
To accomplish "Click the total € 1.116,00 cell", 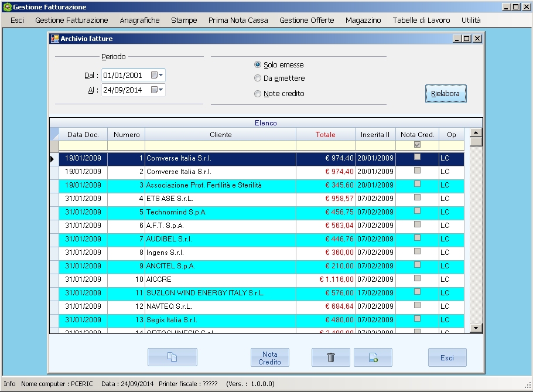I will 325,279.
